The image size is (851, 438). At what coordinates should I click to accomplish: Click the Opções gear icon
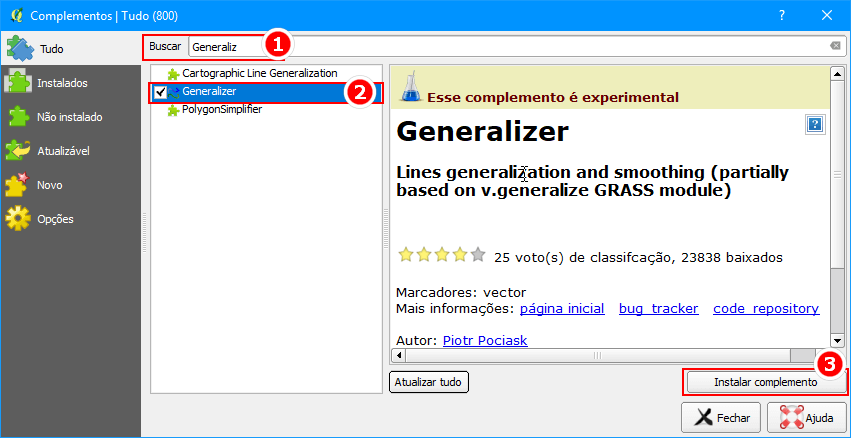(x=18, y=219)
